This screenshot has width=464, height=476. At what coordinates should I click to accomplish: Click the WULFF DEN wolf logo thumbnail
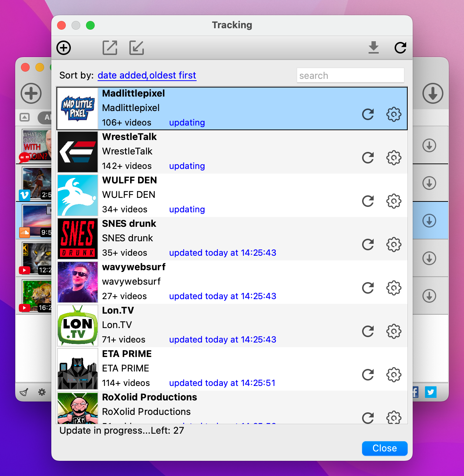coord(78,195)
